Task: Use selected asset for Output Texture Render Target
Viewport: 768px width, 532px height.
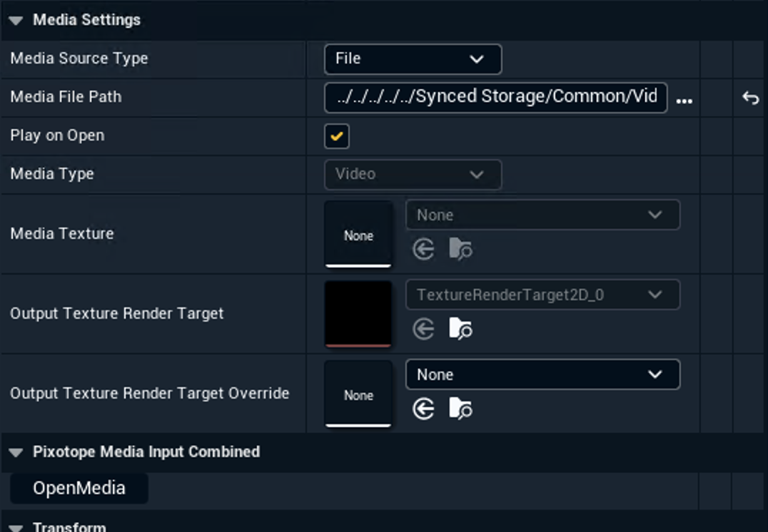Action: (423, 329)
